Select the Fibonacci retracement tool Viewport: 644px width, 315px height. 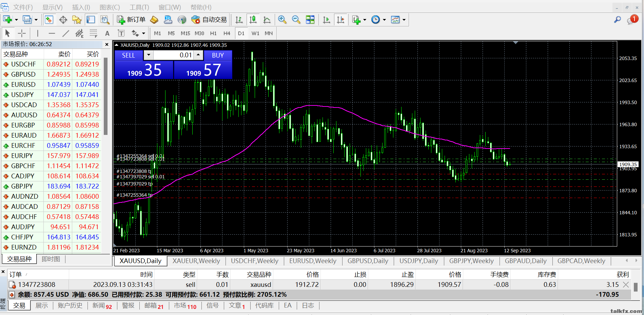(x=93, y=33)
